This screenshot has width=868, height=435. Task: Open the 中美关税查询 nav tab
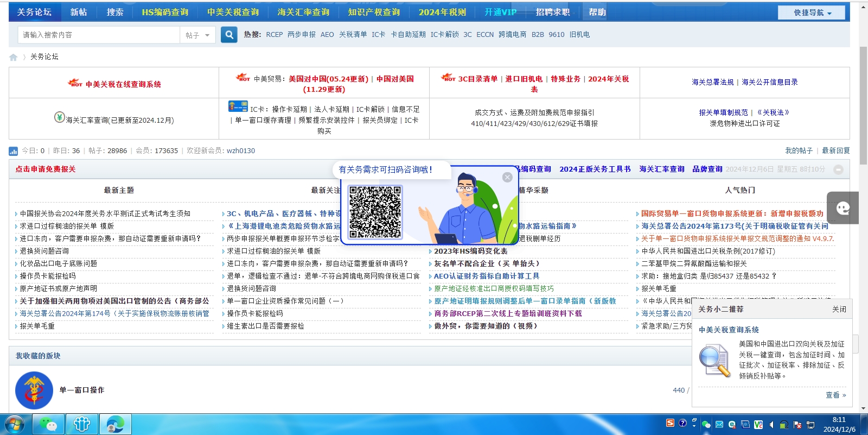233,12
